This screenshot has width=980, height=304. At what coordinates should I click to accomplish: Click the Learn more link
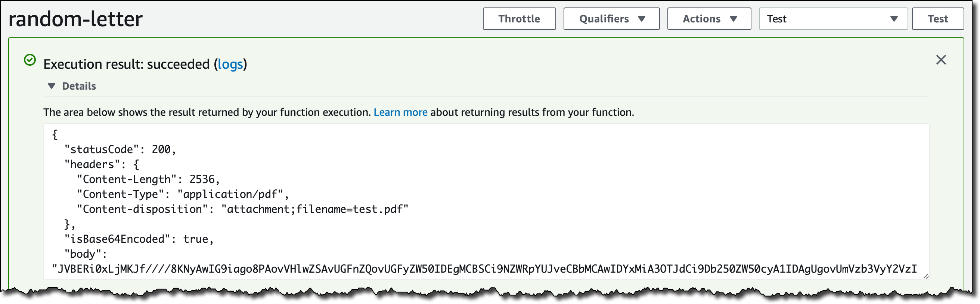coord(401,112)
